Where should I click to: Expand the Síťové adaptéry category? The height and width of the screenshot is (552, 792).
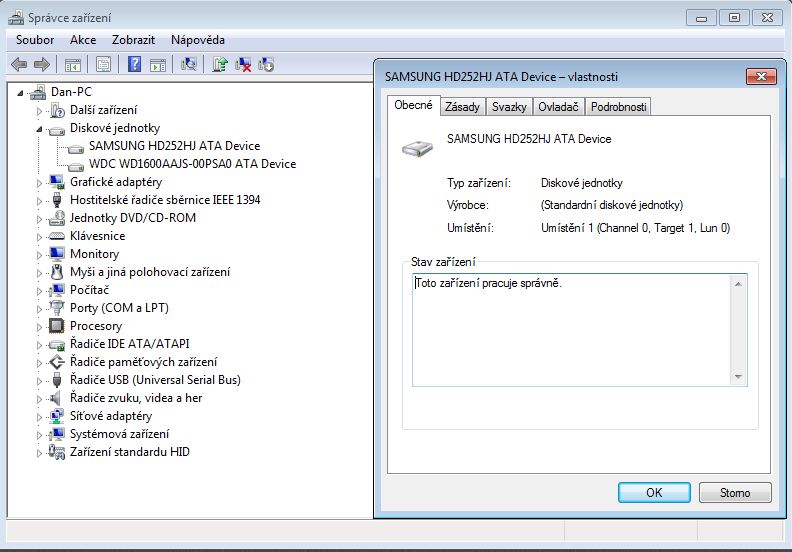[40, 416]
